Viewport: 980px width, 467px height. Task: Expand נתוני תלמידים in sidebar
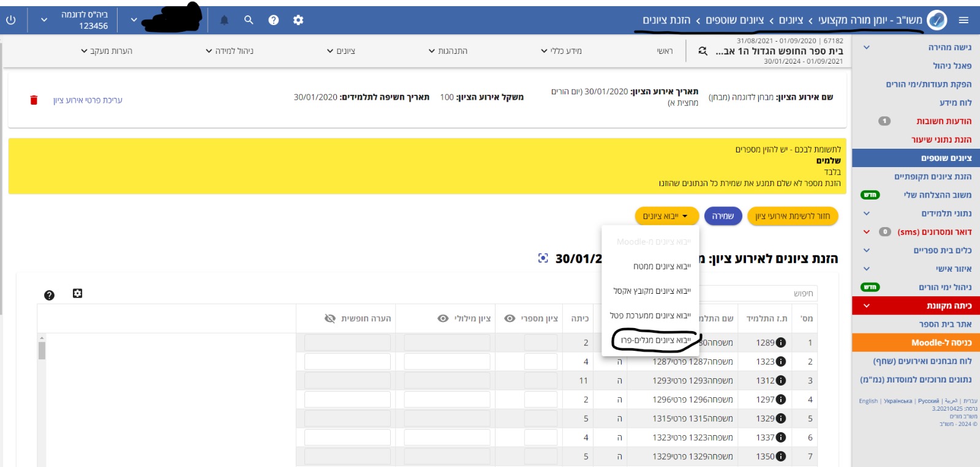866,214
